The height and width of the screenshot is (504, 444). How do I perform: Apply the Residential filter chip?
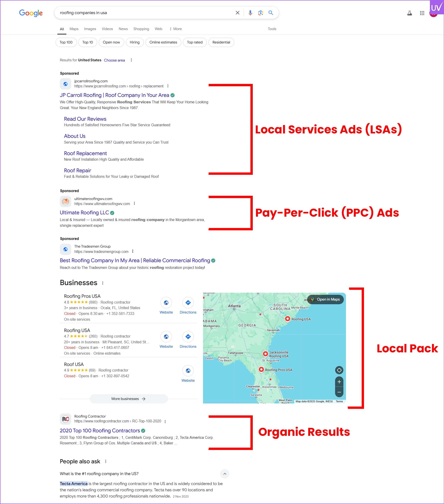[221, 42]
